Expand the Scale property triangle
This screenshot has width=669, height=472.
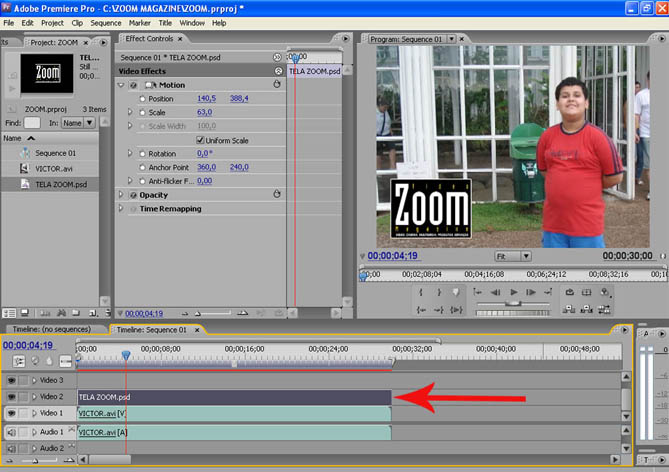coord(130,112)
